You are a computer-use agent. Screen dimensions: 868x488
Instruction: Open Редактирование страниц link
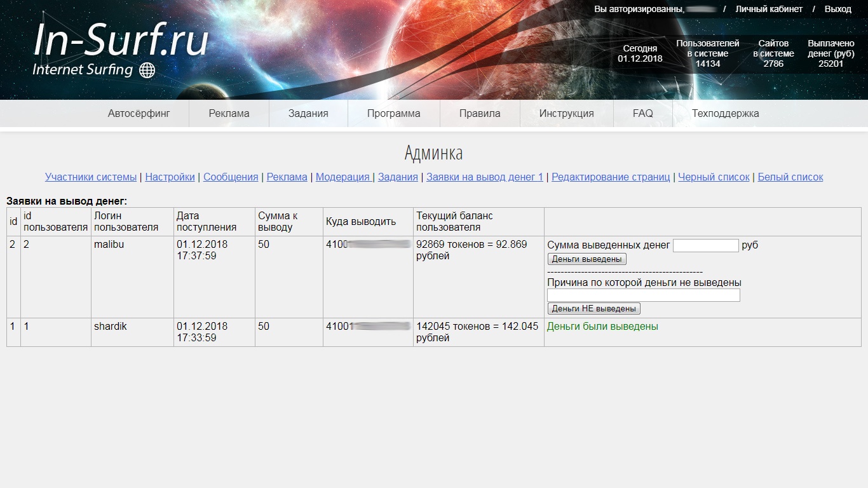coord(611,177)
